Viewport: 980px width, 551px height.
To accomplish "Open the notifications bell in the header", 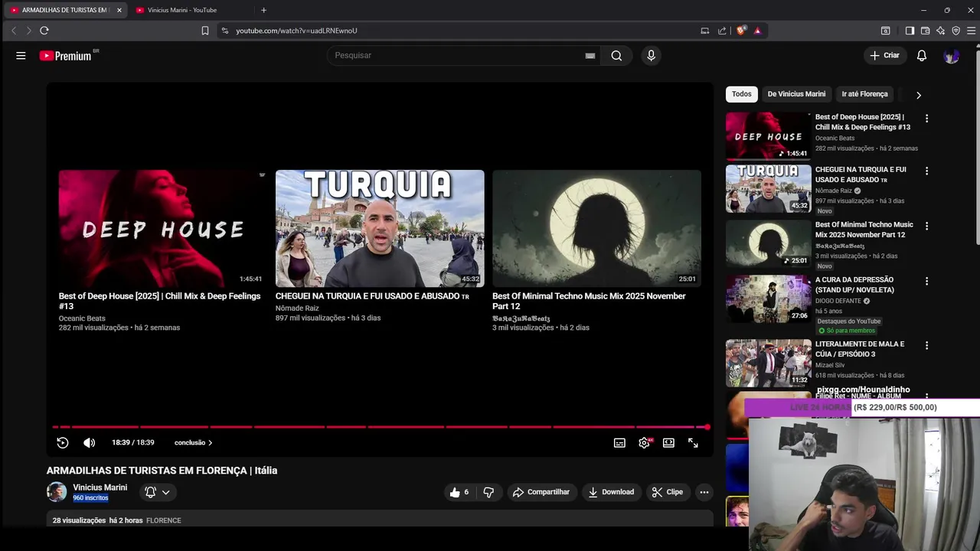I will click(x=922, y=56).
